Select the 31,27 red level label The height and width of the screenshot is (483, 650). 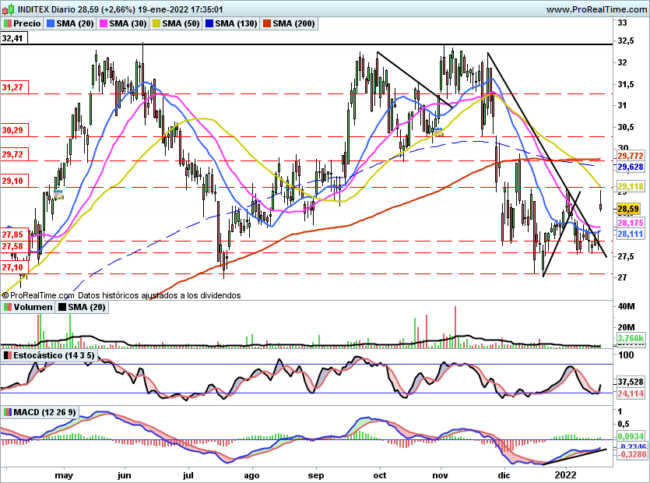(x=13, y=87)
